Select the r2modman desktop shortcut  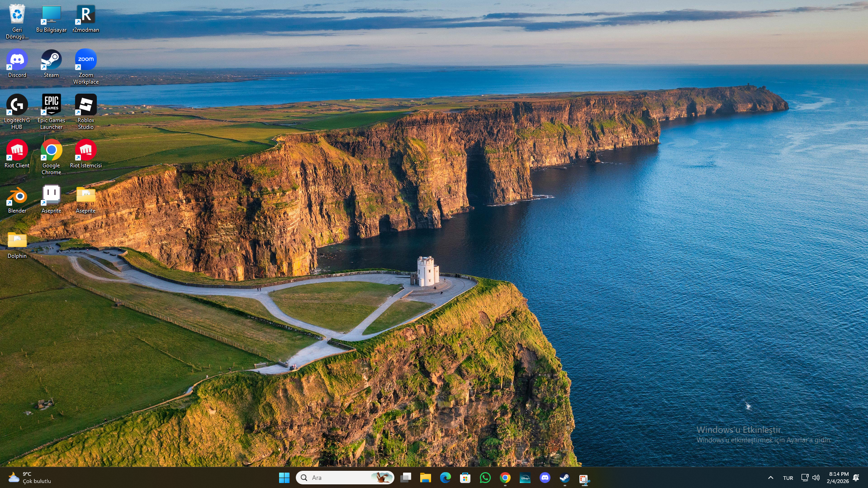(x=85, y=18)
